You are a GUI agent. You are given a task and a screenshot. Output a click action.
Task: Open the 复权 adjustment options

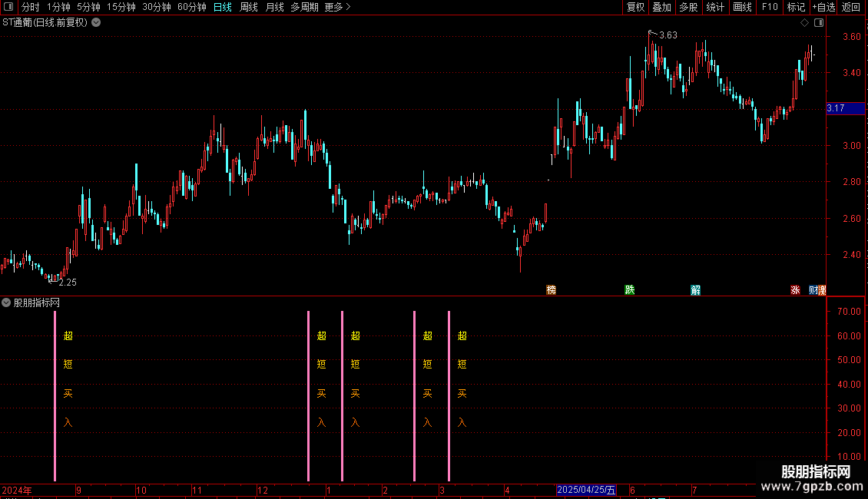click(635, 7)
